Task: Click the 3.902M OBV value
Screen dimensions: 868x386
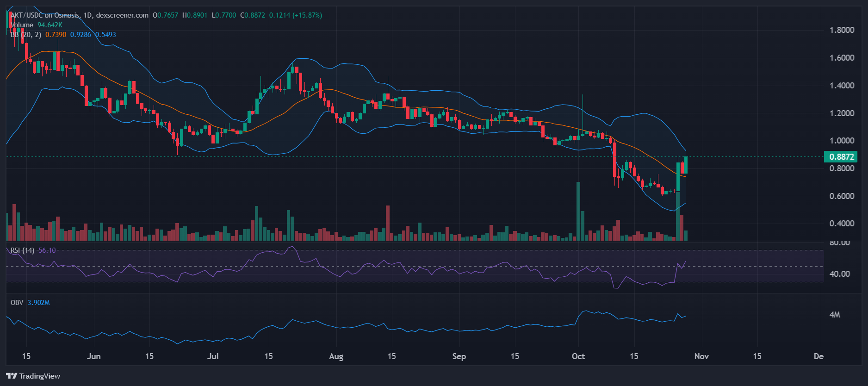Action: [38, 303]
